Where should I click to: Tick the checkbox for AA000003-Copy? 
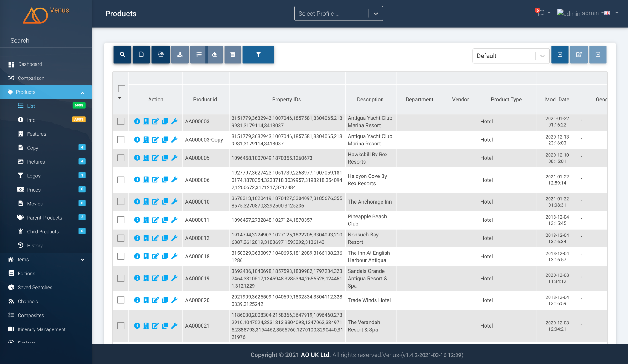(x=121, y=140)
